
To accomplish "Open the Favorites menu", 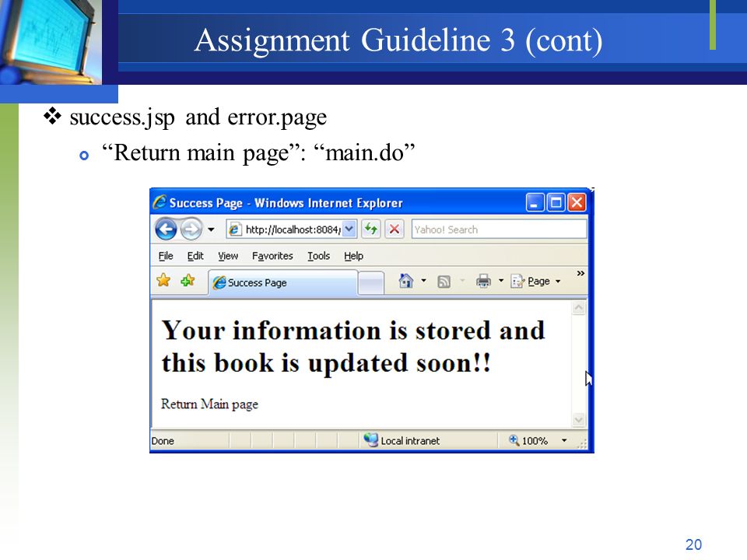I will (272, 256).
